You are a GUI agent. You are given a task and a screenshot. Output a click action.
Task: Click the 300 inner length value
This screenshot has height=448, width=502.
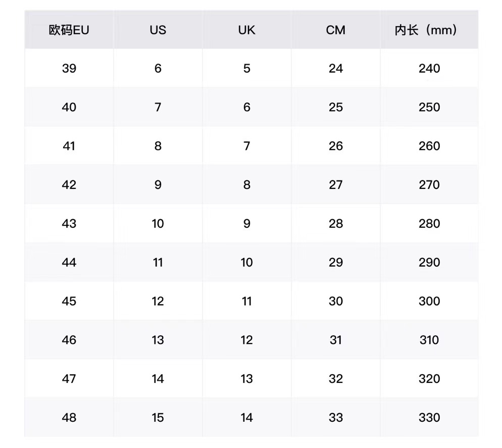click(429, 301)
